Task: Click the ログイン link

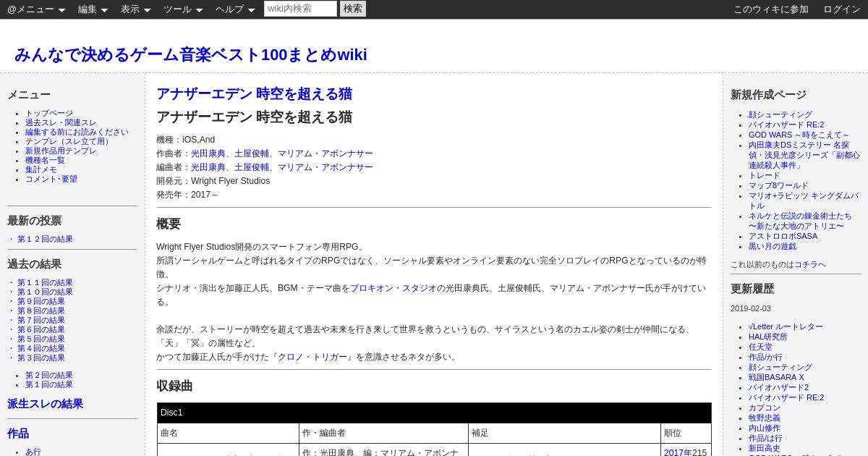Action: [842, 9]
